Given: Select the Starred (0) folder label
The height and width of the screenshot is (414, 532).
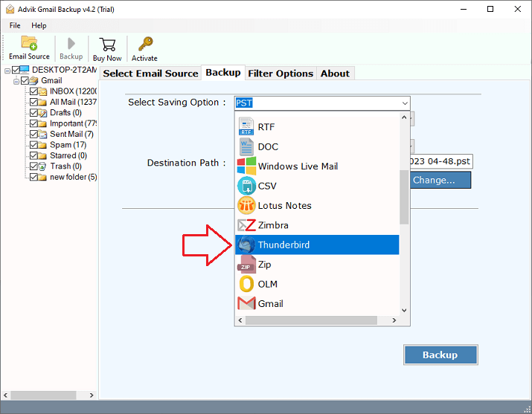Looking at the screenshot, I should click(x=68, y=156).
